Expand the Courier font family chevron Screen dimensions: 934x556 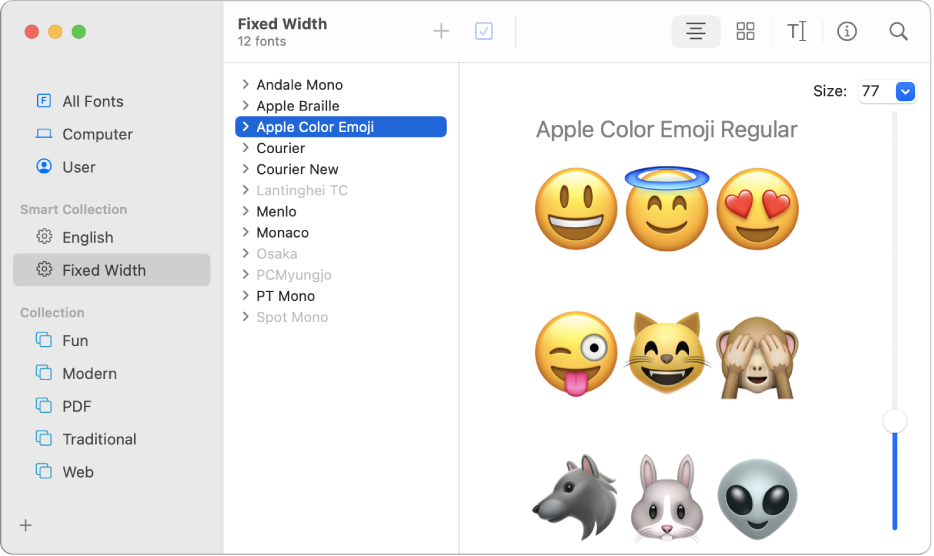[x=245, y=147]
